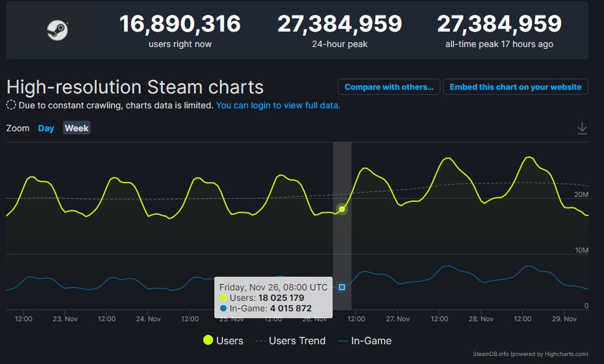Follow the login to view full data link

click(x=278, y=105)
